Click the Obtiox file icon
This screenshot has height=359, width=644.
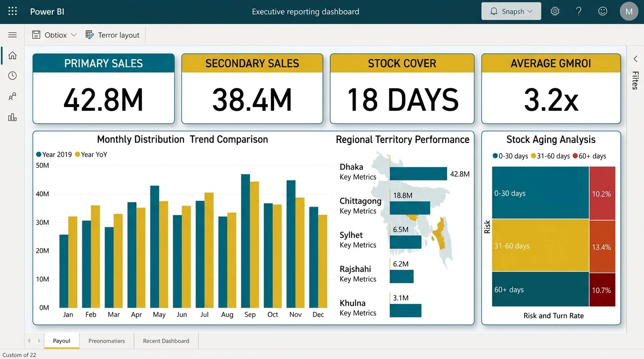[36, 35]
